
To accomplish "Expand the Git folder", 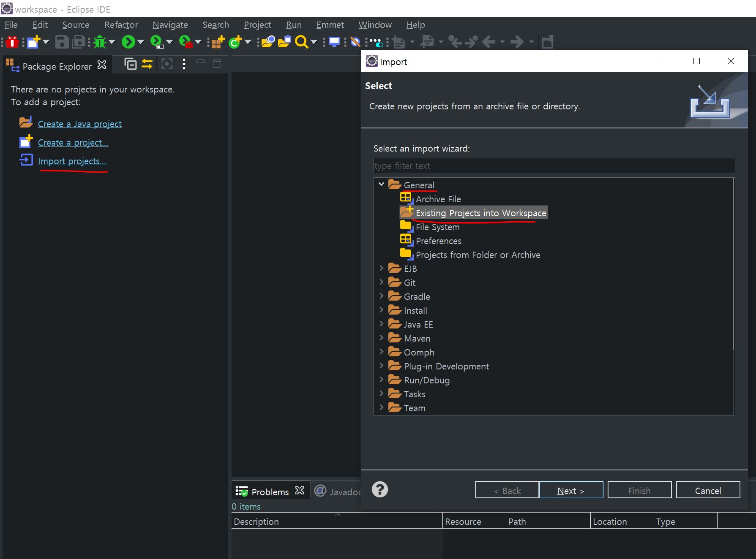I will tap(381, 282).
